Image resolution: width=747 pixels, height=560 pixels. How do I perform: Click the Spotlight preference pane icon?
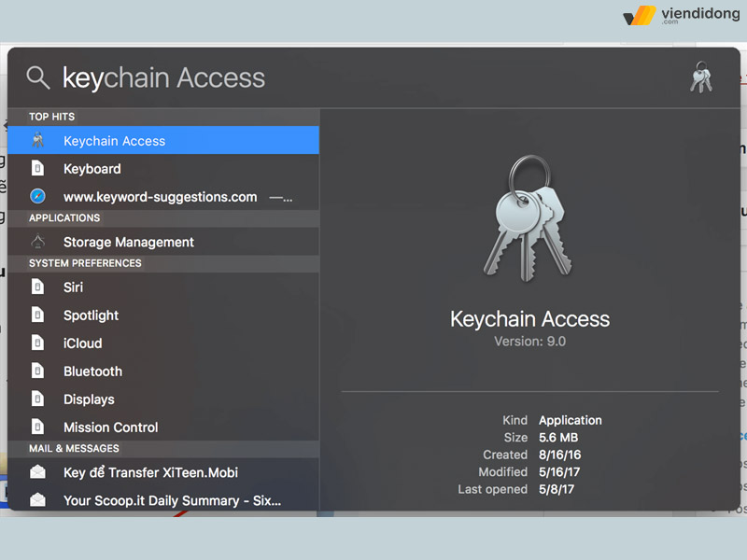pyautogui.click(x=37, y=315)
